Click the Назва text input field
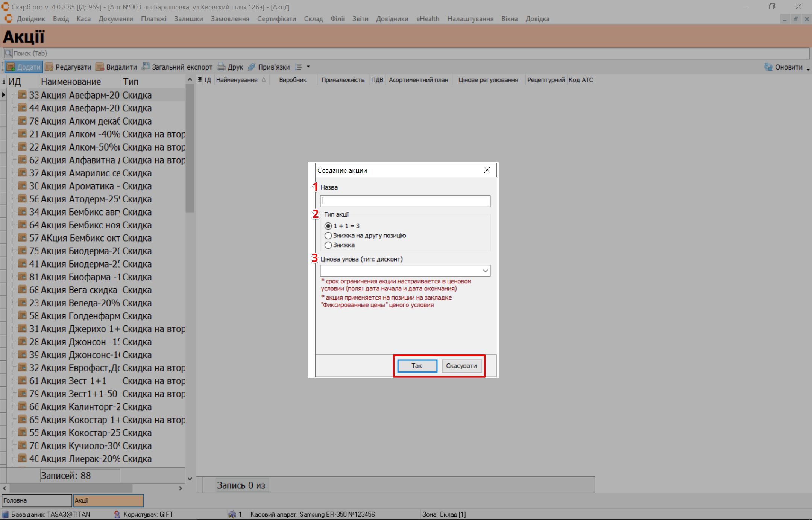 (405, 201)
